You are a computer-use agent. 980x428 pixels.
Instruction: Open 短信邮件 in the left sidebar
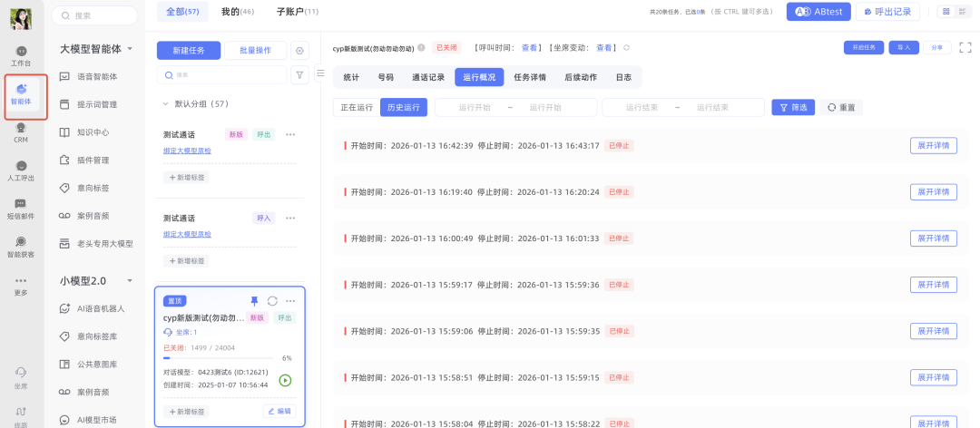click(21, 209)
